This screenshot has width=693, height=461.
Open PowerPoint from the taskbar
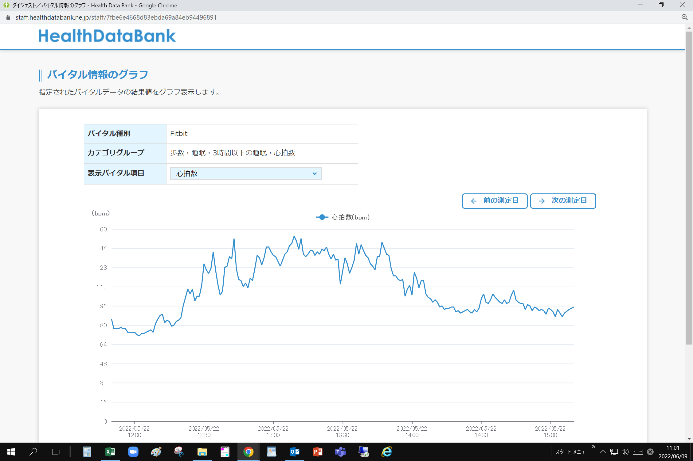click(317, 452)
